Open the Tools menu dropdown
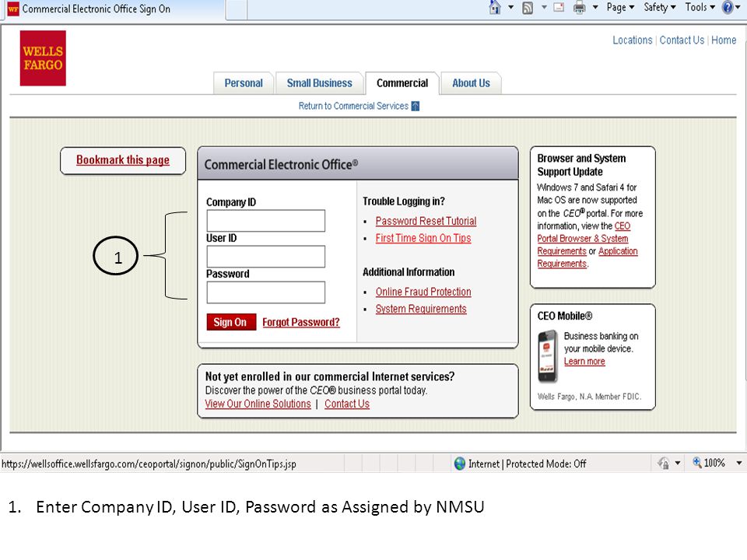Screen dimensions: 747x560 tap(700, 7)
